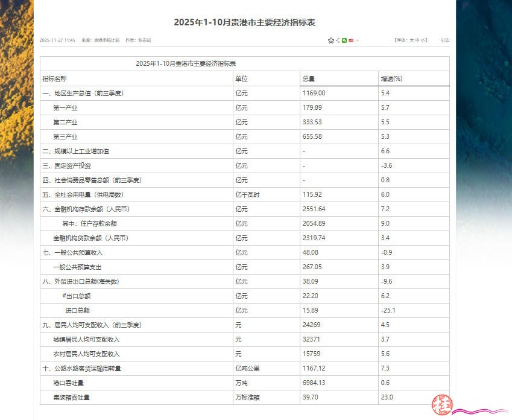This screenshot has height=420, width=512.
Task: Click the 增速(%) column header
Action: click(391, 78)
